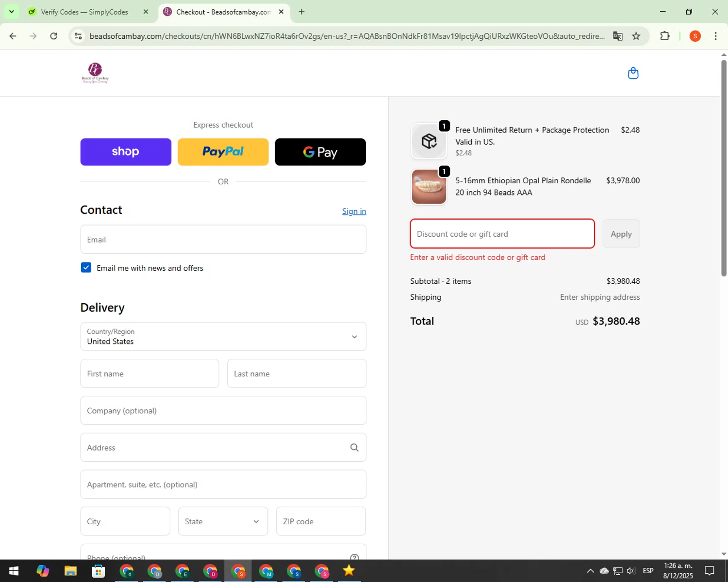Click the Last name field
The height and width of the screenshot is (582, 728).
297,373
